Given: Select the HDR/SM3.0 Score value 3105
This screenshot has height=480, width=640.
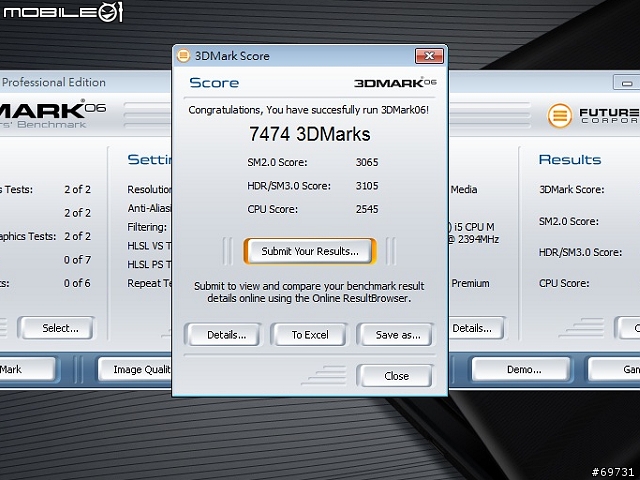Looking at the screenshot, I should point(367,186).
